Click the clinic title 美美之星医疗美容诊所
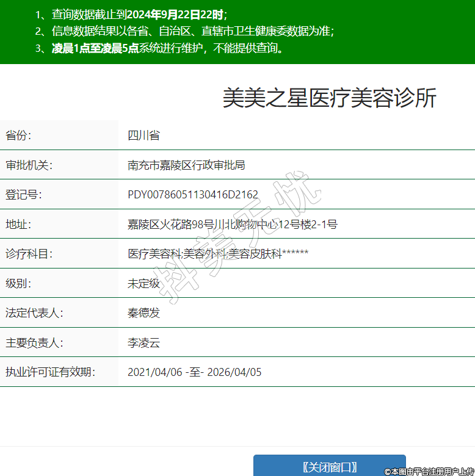 [329, 98]
